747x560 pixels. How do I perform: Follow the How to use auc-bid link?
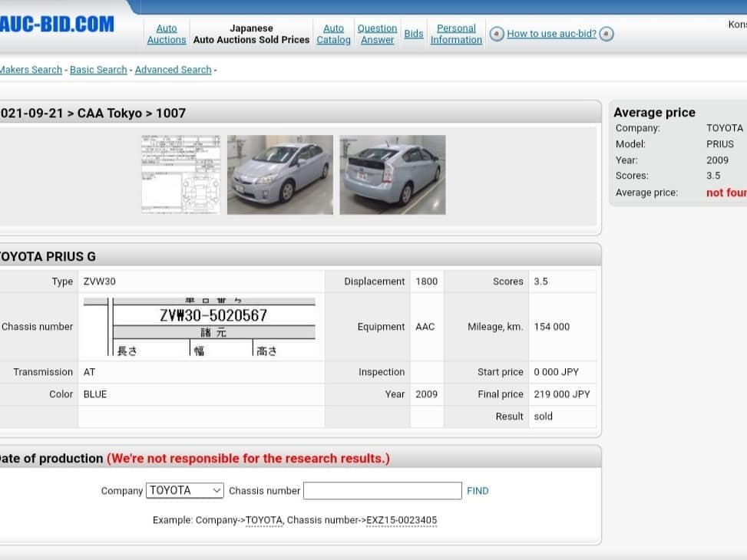tap(551, 34)
